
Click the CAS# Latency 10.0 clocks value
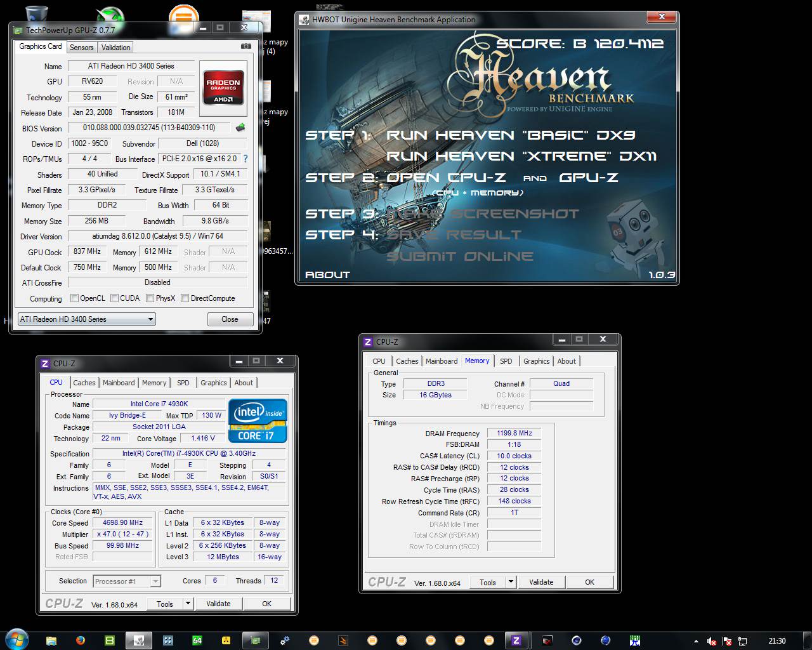[514, 456]
